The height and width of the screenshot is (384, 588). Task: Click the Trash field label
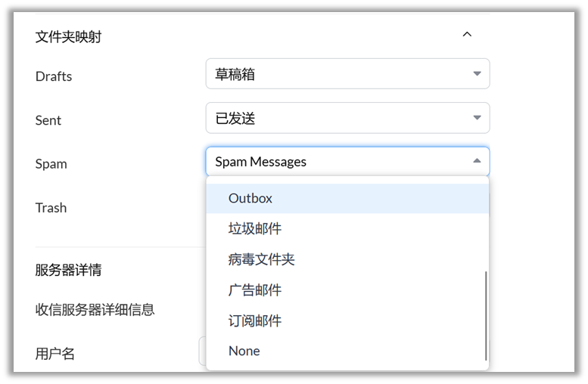(51, 208)
